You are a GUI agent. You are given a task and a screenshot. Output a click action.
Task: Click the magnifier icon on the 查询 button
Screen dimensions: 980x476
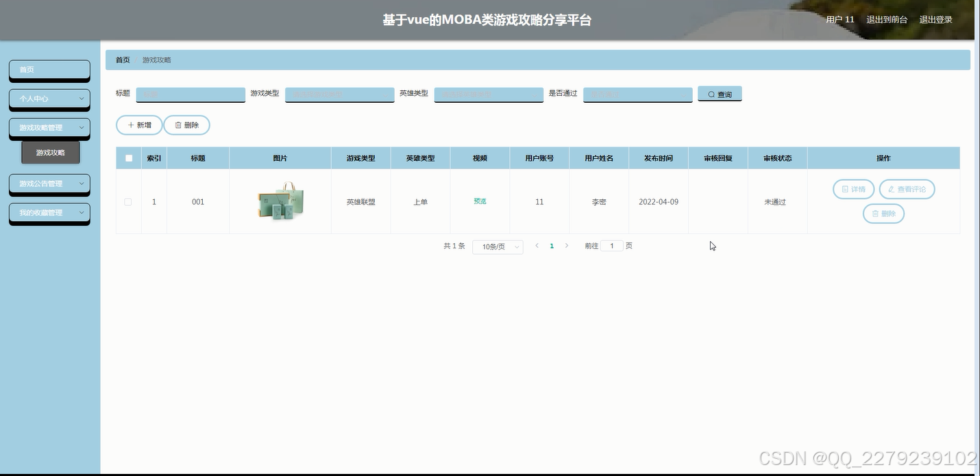[712, 94]
